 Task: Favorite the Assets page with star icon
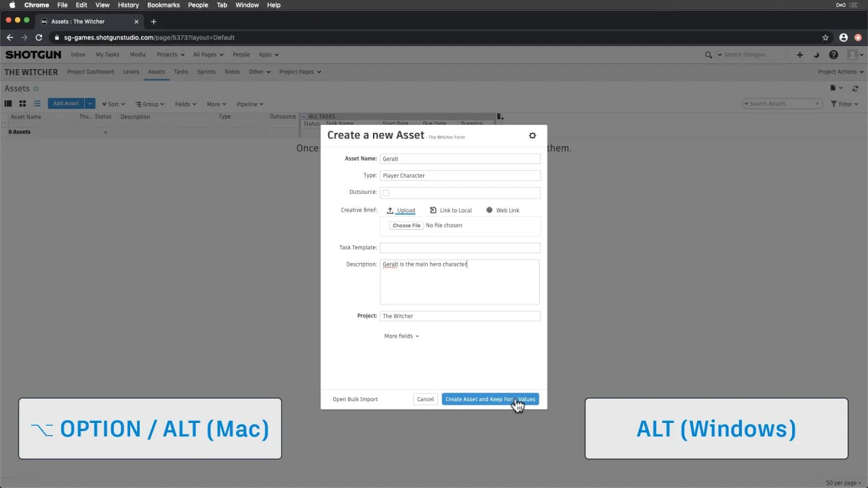coord(36,89)
